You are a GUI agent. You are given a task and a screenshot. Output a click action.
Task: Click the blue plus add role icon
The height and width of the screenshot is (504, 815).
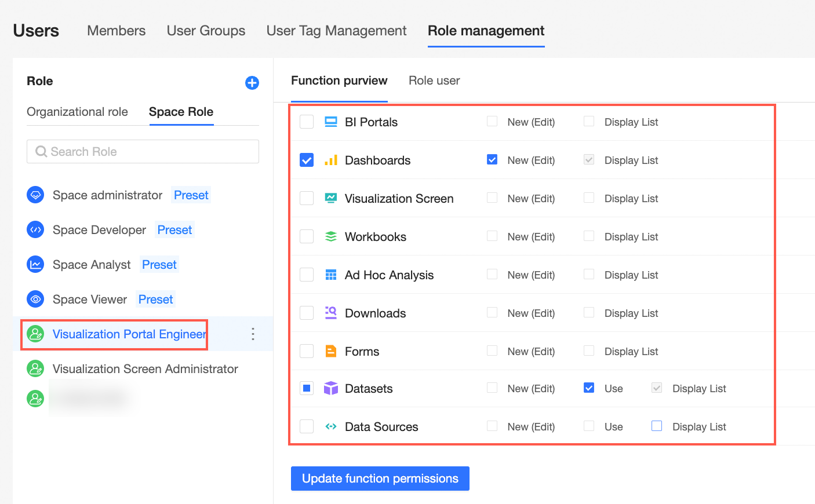click(252, 83)
